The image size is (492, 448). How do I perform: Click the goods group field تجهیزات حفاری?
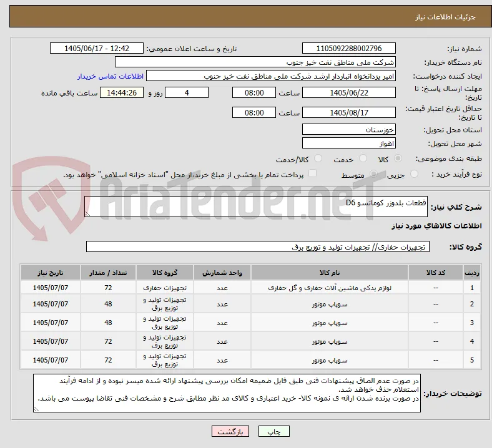[258, 246]
